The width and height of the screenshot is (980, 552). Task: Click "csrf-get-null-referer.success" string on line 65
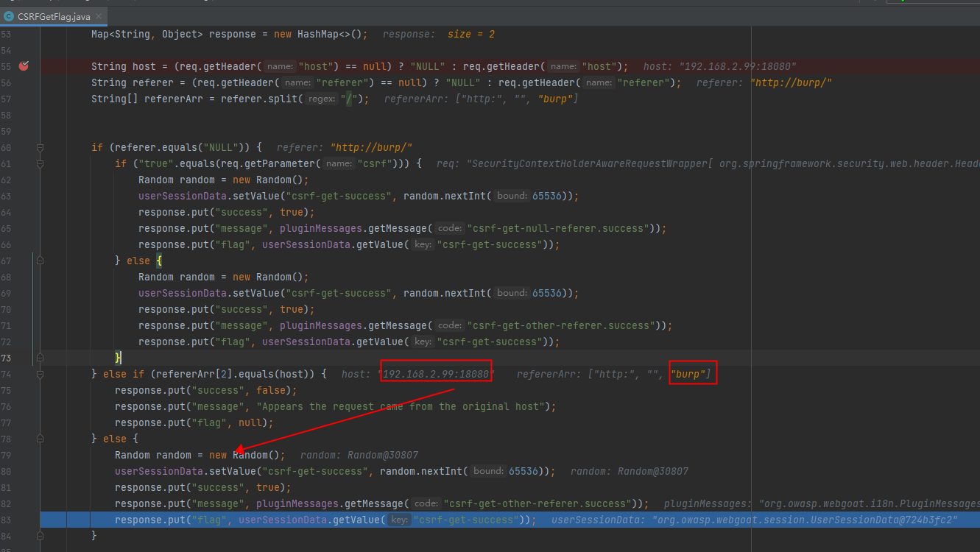click(x=557, y=228)
